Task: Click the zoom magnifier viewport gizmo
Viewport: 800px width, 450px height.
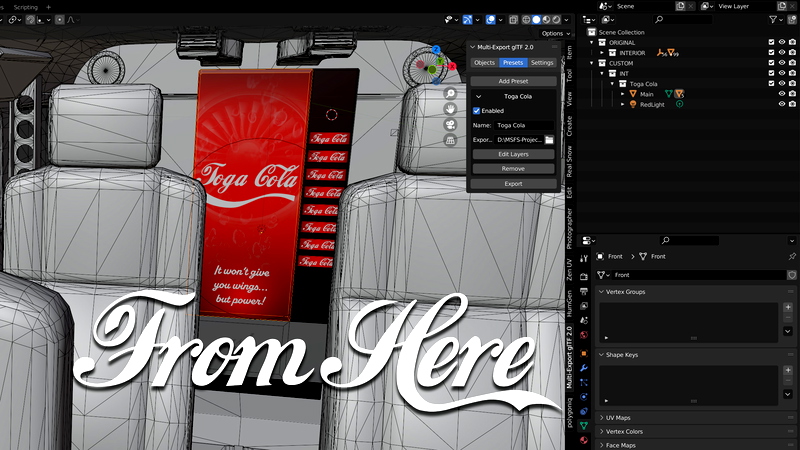Action: [x=451, y=93]
